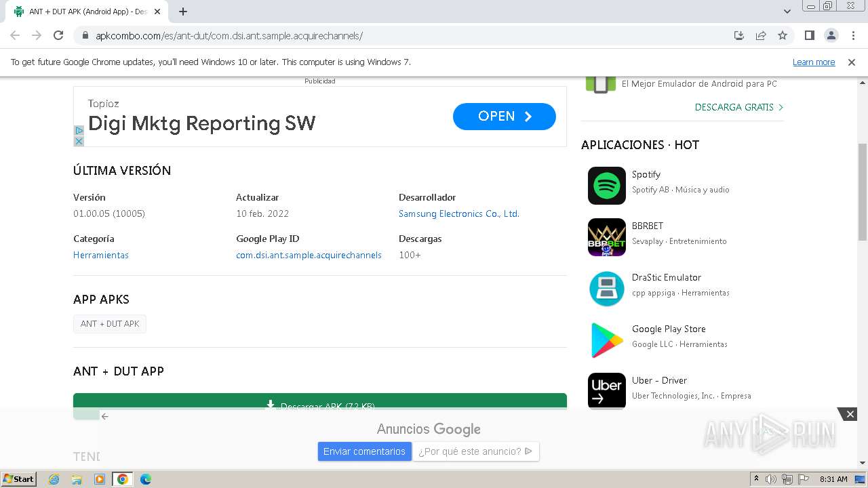The width and height of the screenshot is (868, 488).
Task: Expand tab search dropdown
Action: [787, 12]
